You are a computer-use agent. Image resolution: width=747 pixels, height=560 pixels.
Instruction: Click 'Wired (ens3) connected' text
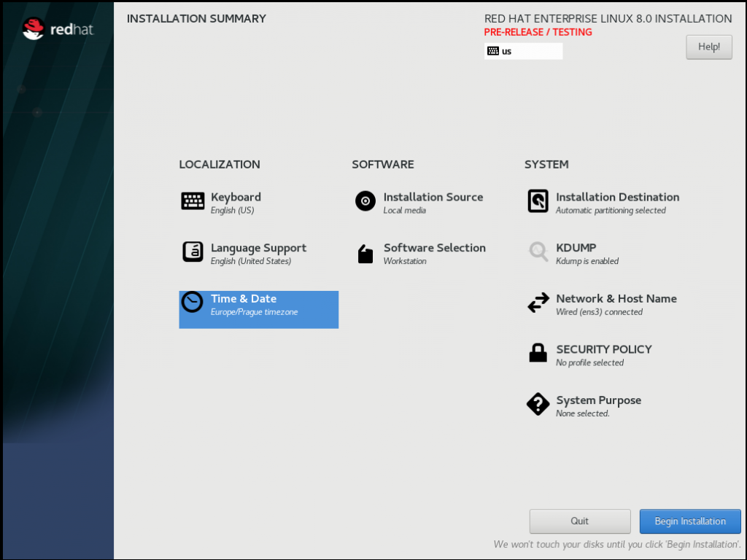599,312
